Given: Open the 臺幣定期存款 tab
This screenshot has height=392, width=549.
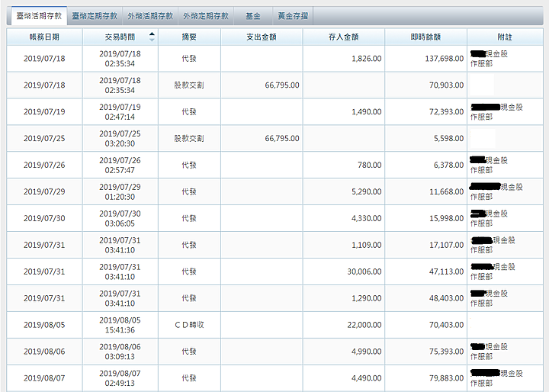Looking at the screenshot, I should (95, 16).
